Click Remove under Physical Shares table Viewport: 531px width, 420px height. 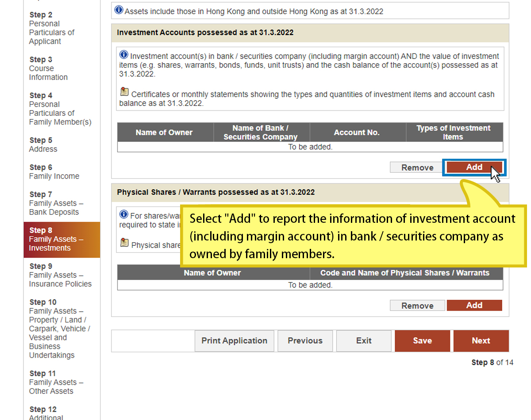point(417,305)
